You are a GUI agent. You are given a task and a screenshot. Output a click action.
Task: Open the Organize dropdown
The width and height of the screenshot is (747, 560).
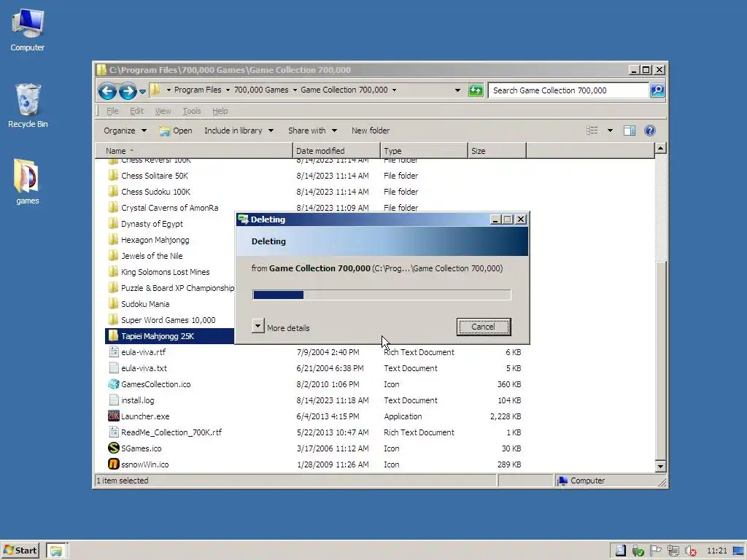[x=125, y=131]
